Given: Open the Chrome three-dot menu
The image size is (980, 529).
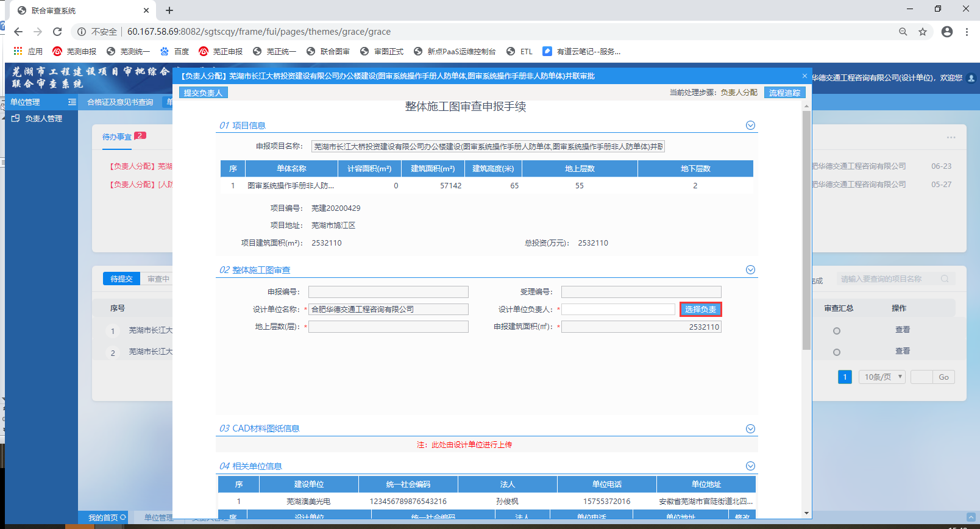Looking at the screenshot, I should pyautogui.click(x=967, y=32).
